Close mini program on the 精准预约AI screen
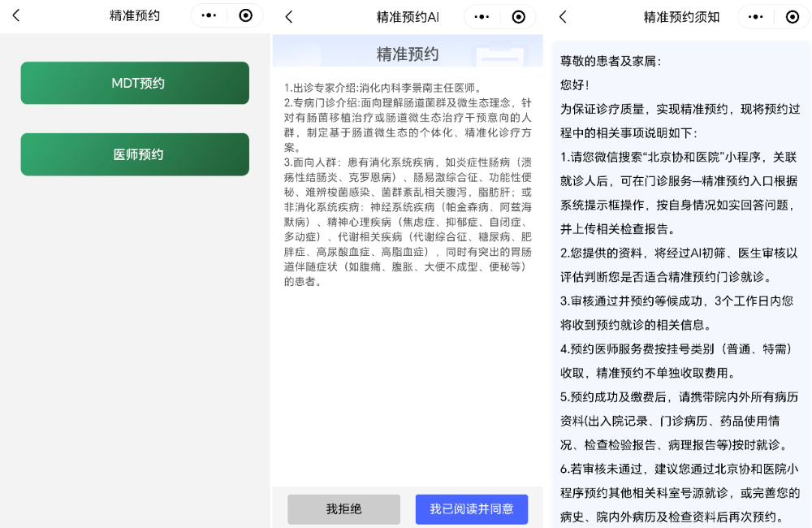Viewport: 812px width, 528px height. tap(518, 17)
